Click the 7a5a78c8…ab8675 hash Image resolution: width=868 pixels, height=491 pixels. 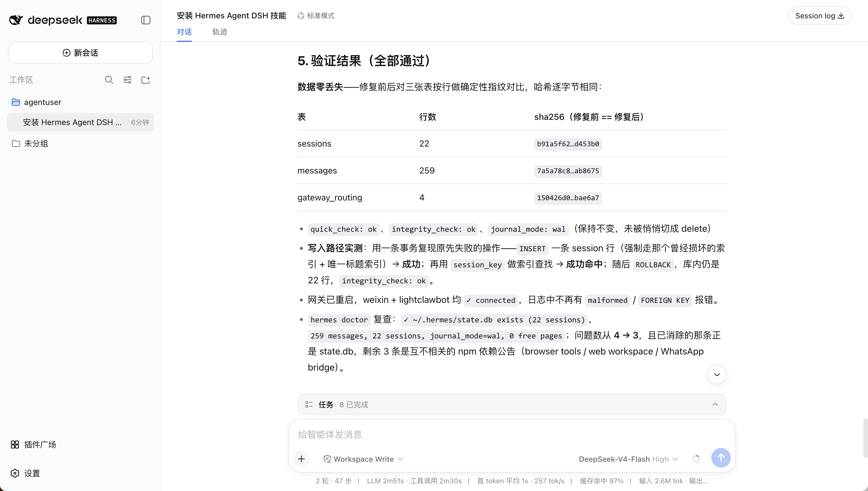click(568, 171)
